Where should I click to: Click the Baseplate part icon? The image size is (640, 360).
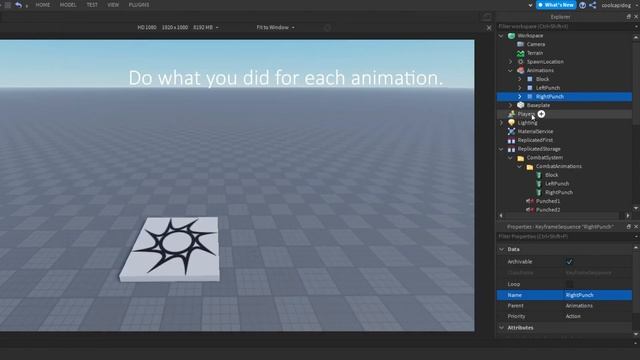pyautogui.click(x=520, y=105)
